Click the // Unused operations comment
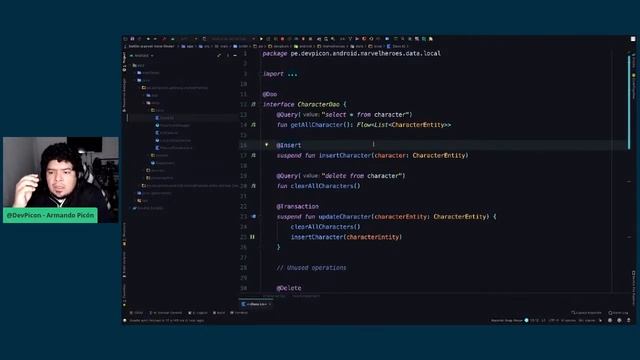 point(311,268)
